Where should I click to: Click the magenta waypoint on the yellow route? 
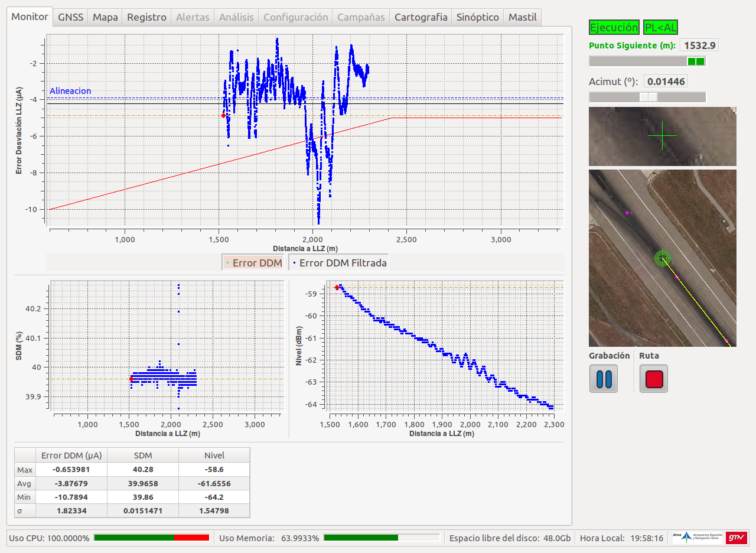pyautogui.click(x=677, y=277)
